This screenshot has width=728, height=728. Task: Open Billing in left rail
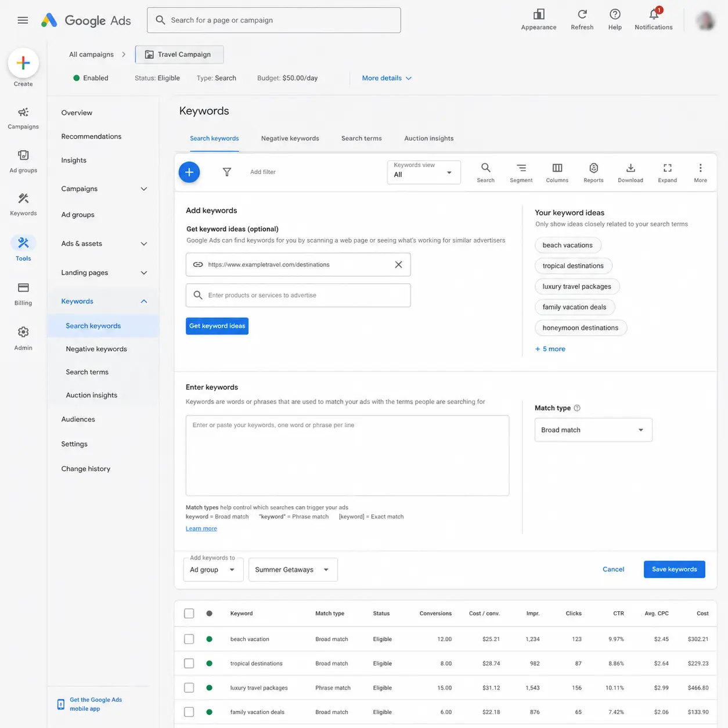click(23, 294)
